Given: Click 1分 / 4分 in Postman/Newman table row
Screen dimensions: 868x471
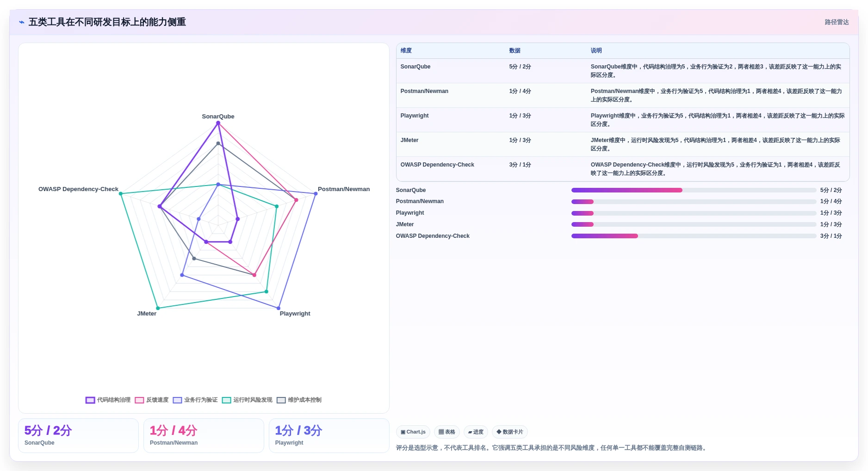Looking at the screenshot, I should tap(520, 91).
